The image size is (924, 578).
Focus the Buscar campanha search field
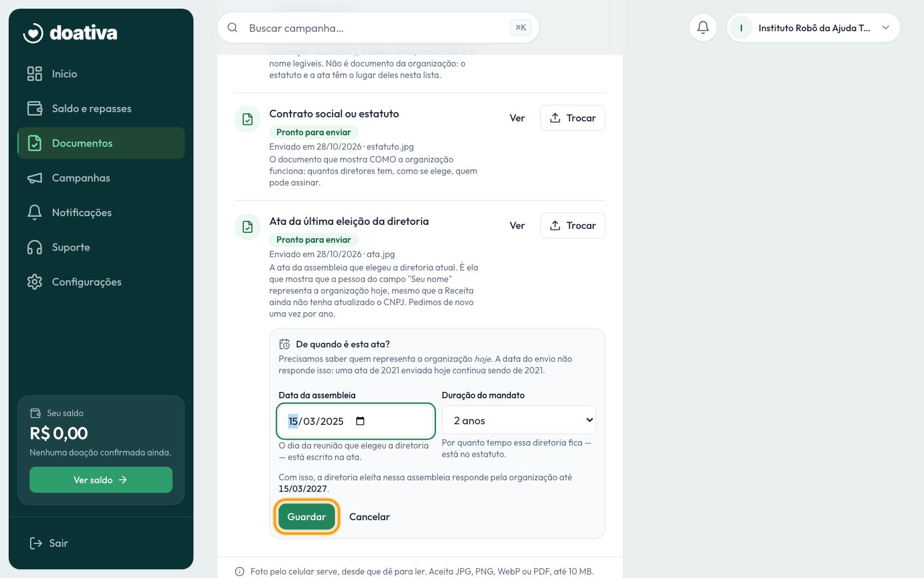(378, 28)
